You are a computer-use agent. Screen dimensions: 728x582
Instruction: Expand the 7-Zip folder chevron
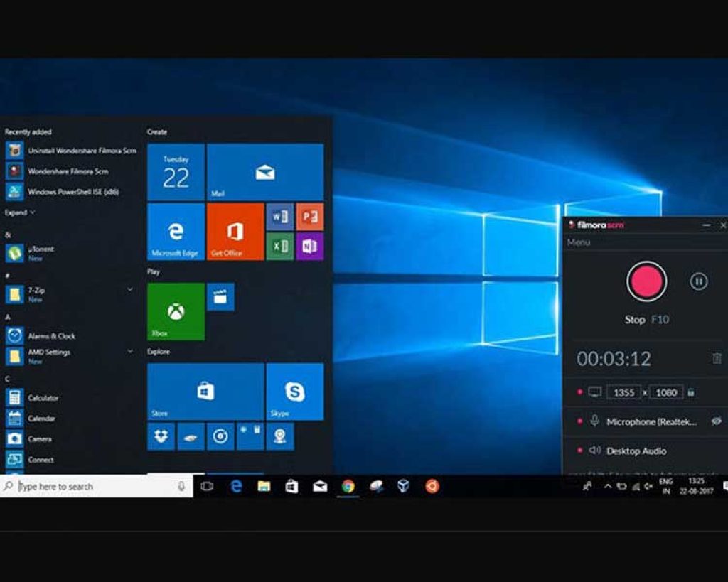[129, 289]
